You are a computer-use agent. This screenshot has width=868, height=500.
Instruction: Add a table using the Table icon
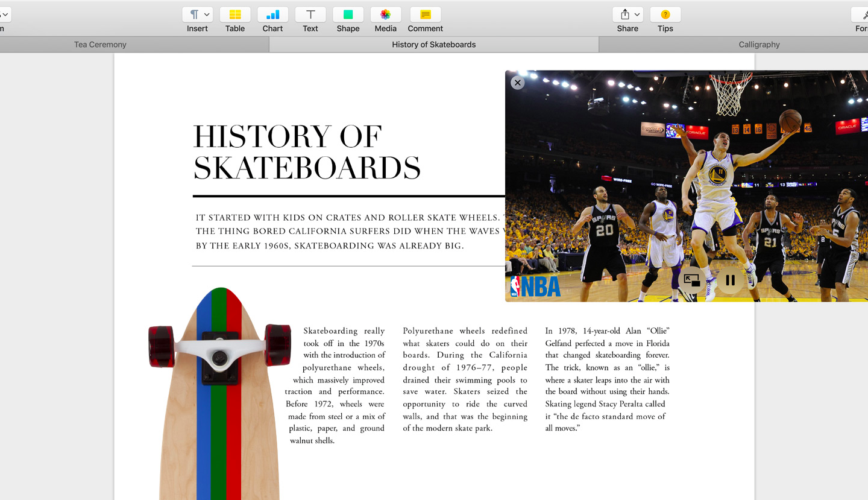[x=235, y=14]
